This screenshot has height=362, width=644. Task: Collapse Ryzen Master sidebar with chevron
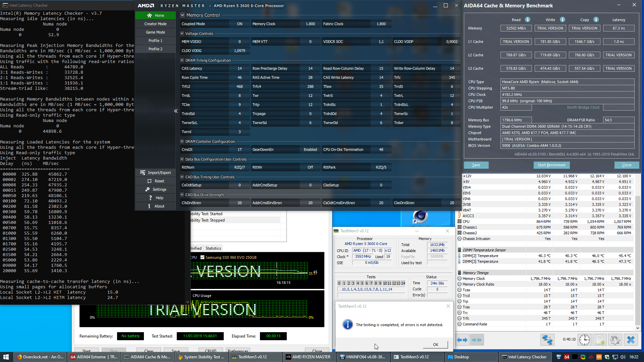[x=176, y=111]
